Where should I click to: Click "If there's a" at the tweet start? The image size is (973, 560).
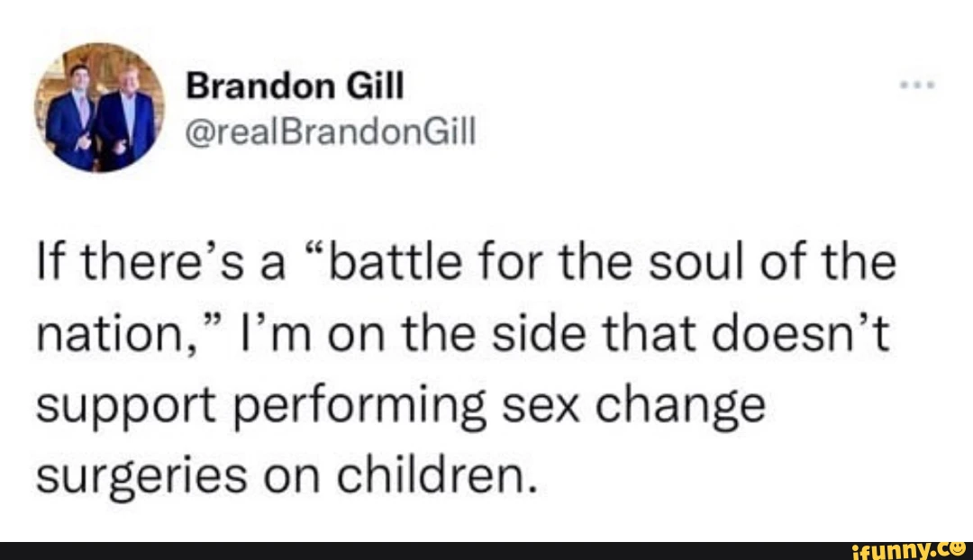(x=160, y=262)
